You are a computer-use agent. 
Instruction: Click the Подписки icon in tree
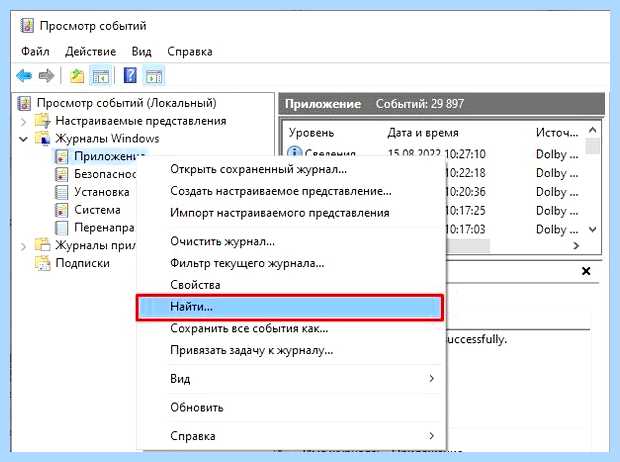pyautogui.click(x=42, y=263)
